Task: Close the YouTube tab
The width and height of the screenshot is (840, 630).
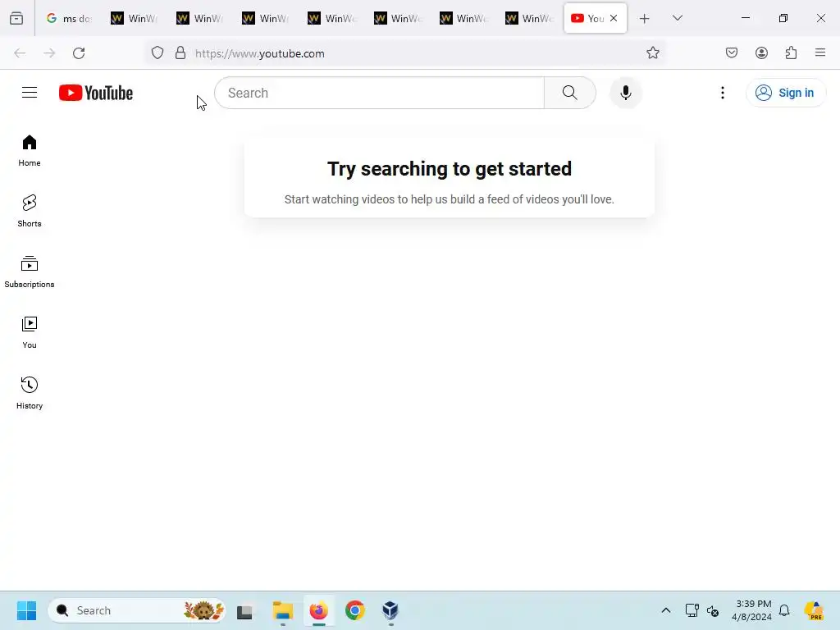Action: (614, 18)
